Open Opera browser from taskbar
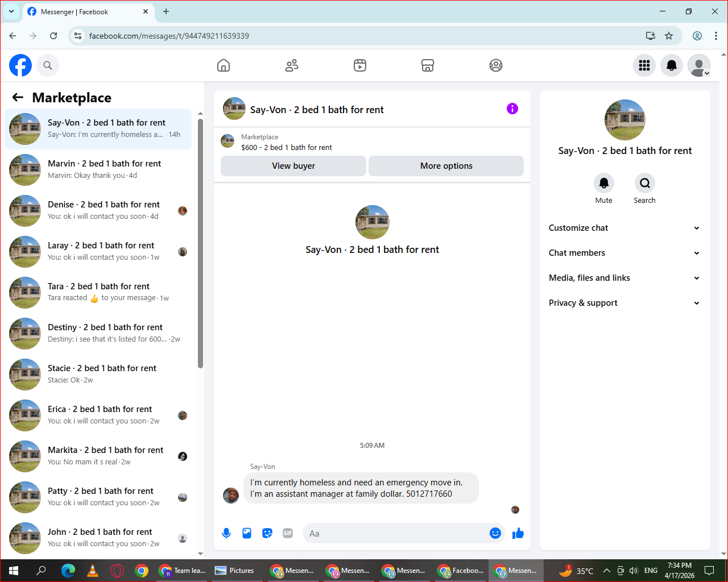The height and width of the screenshot is (582, 728). click(117, 571)
